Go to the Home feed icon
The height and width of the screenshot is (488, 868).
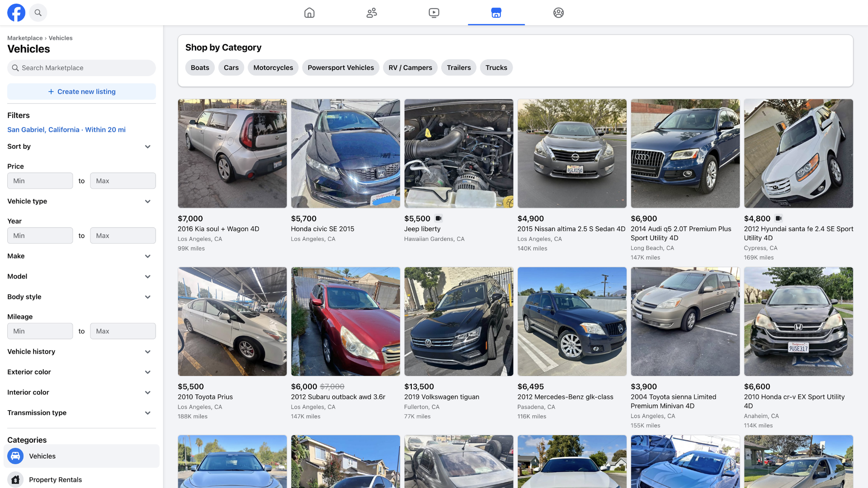[309, 13]
